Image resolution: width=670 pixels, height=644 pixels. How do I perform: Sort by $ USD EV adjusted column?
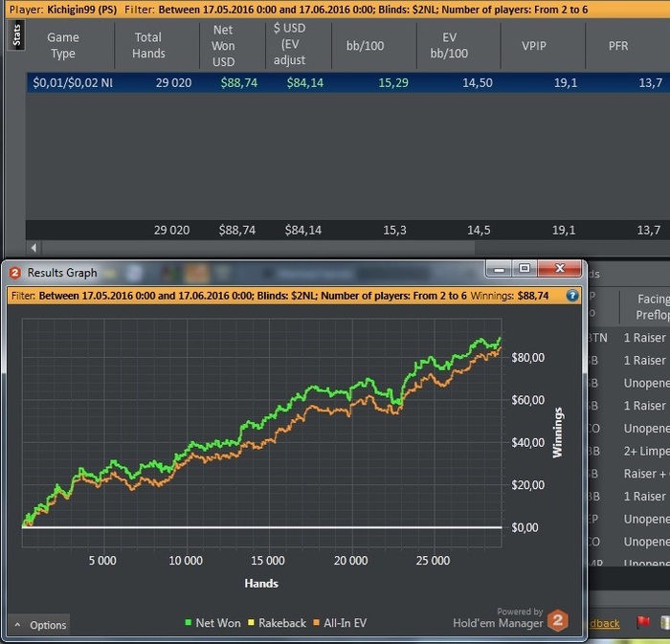pyautogui.click(x=290, y=44)
